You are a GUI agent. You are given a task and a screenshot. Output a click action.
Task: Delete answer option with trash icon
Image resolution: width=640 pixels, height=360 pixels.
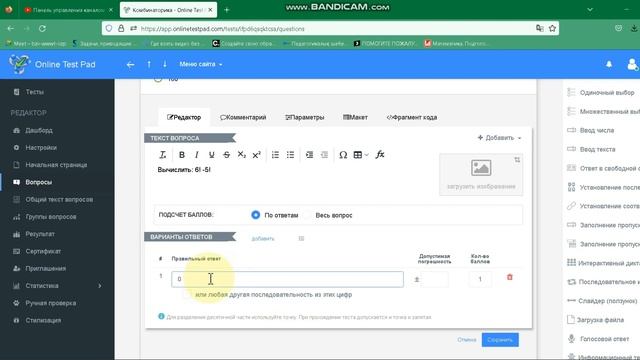click(509, 277)
